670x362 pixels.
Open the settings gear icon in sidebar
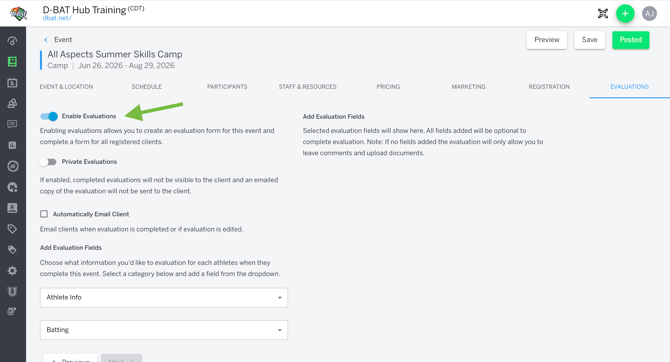coord(12,271)
